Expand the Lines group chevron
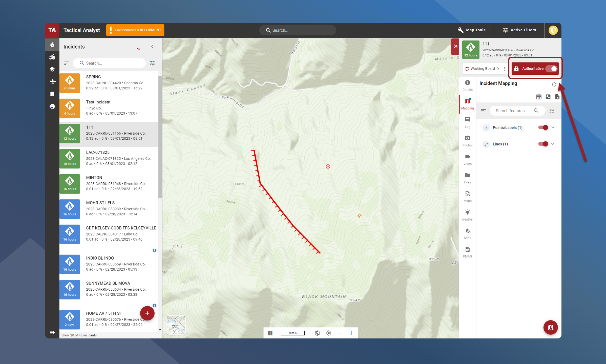Screen dimensions: 606x364 pos(553,144)
